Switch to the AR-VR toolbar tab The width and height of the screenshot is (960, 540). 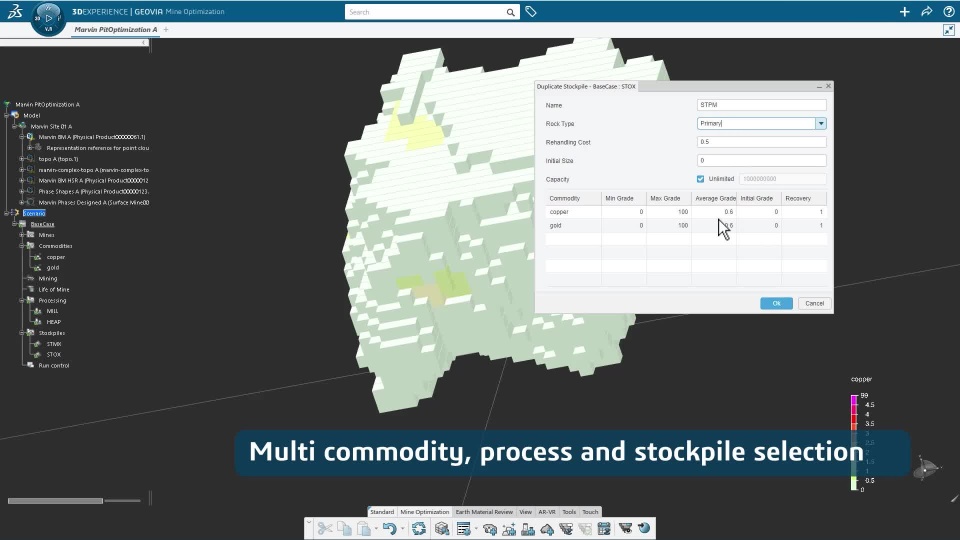(x=547, y=512)
